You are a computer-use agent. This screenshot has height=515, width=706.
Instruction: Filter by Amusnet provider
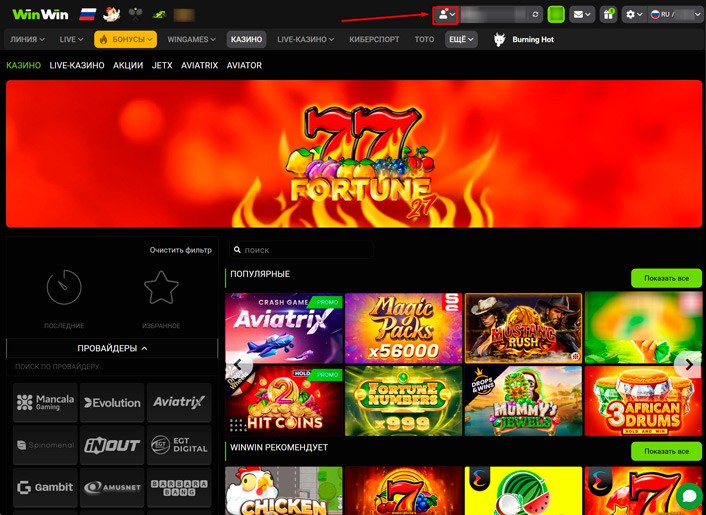coord(112,487)
